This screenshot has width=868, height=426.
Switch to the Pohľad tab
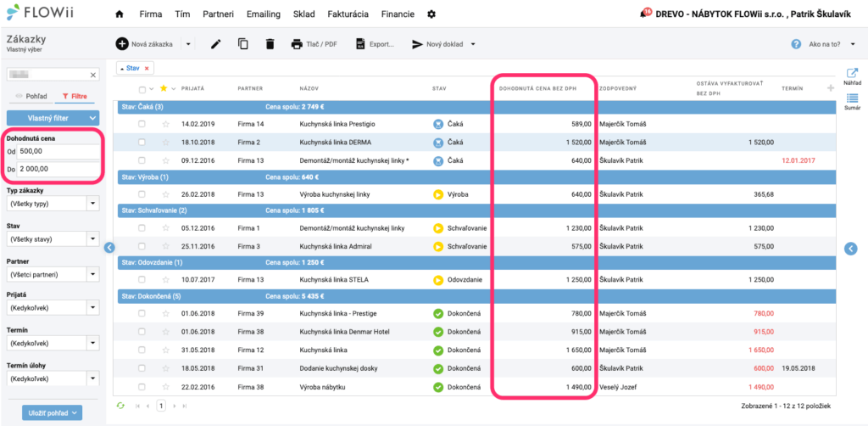coord(32,96)
